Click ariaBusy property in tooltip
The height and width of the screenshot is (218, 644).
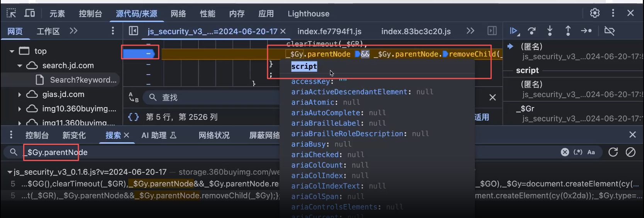pos(321,144)
